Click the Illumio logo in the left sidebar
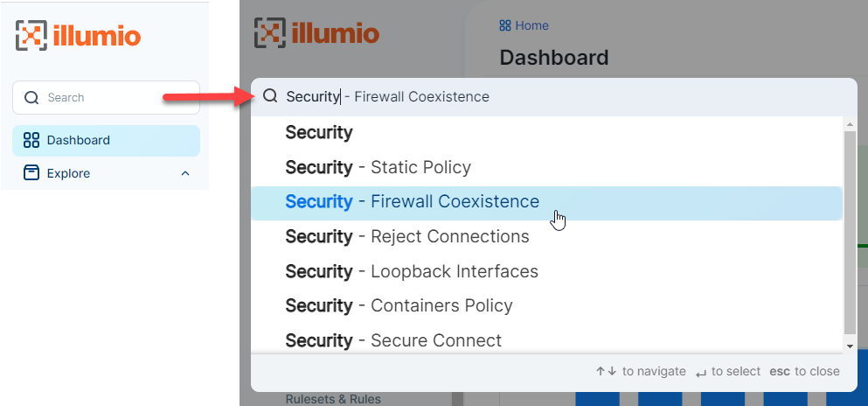Viewport: 868px width, 406px height. pos(78,36)
